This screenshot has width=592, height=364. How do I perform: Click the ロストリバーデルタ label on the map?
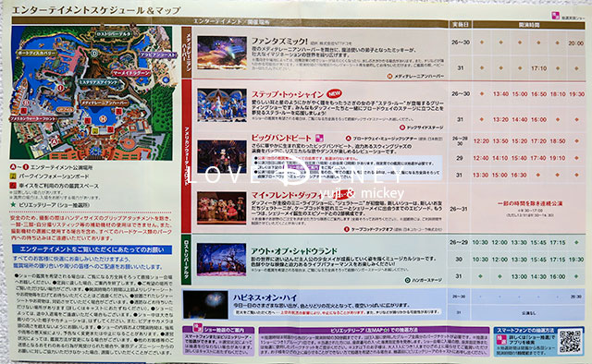pos(113,34)
